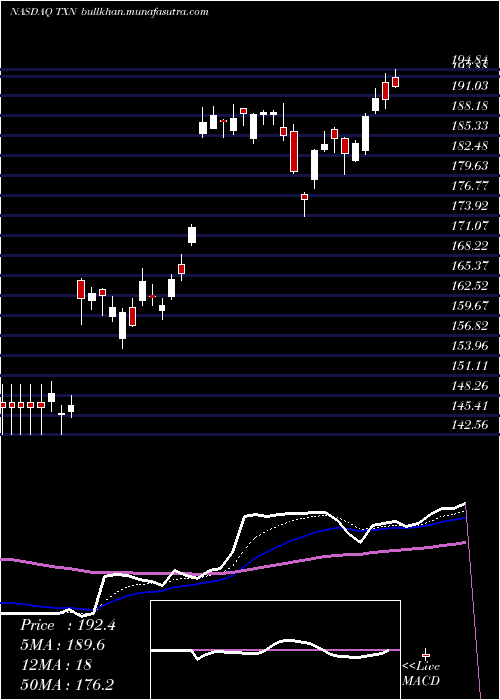This screenshot has width=500, height=700.
Task: Click the 5MA : 189.6 readout
Action: click(63, 645)
